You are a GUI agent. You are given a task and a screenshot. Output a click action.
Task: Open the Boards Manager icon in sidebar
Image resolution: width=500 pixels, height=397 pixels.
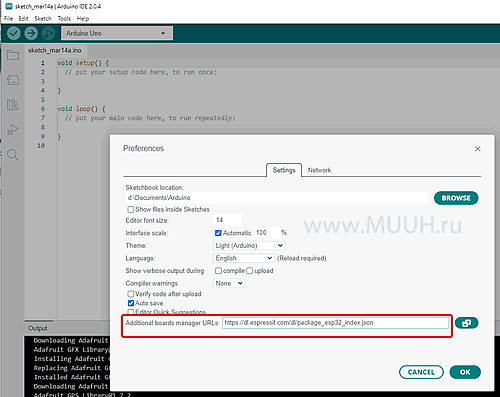(x=13, y=80)
